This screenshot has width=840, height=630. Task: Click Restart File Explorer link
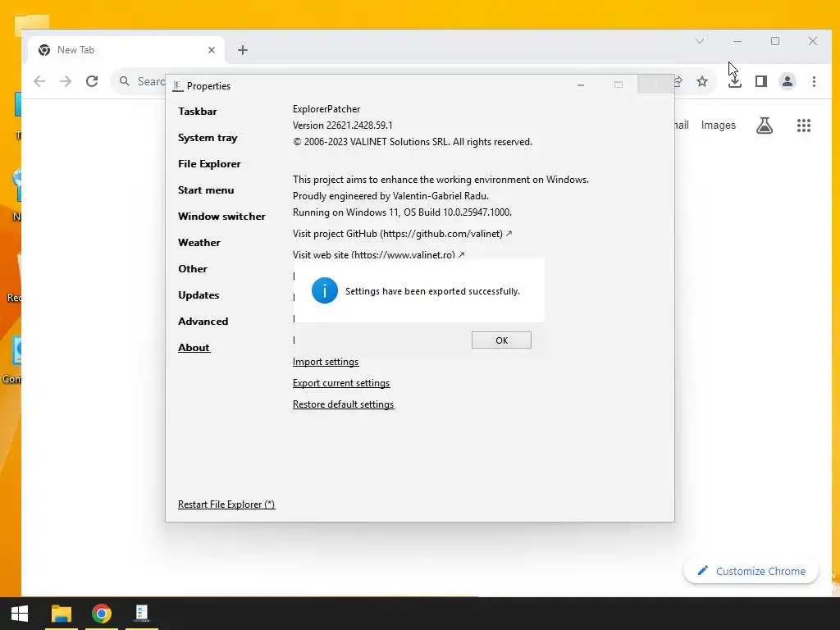point(226,504)
